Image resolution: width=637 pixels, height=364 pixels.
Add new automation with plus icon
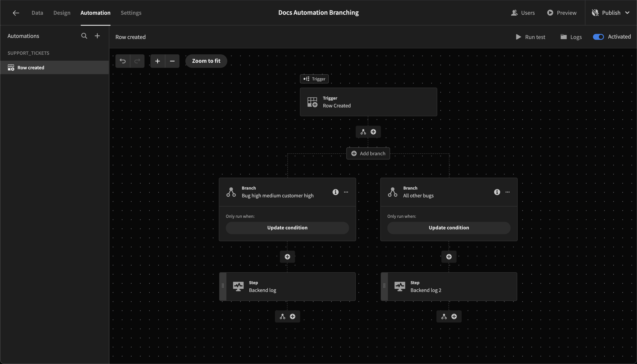tap(97, 36)
